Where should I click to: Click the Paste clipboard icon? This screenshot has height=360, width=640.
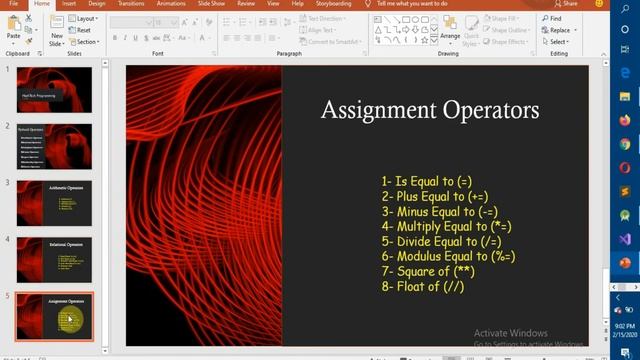tap(14, 24)
